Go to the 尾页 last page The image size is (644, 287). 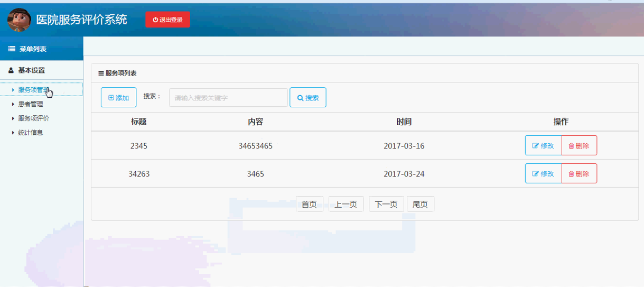pyautogui.click(x=421, y=204)
